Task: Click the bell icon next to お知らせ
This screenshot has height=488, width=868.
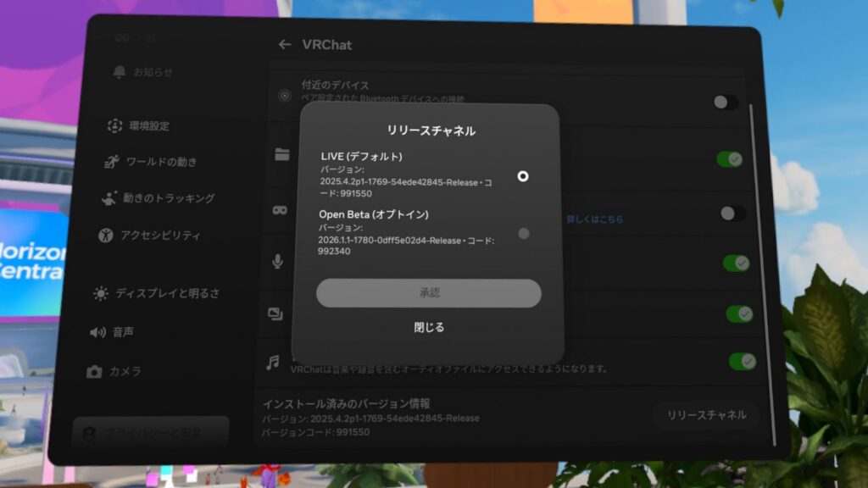Action: coord(120,72)
